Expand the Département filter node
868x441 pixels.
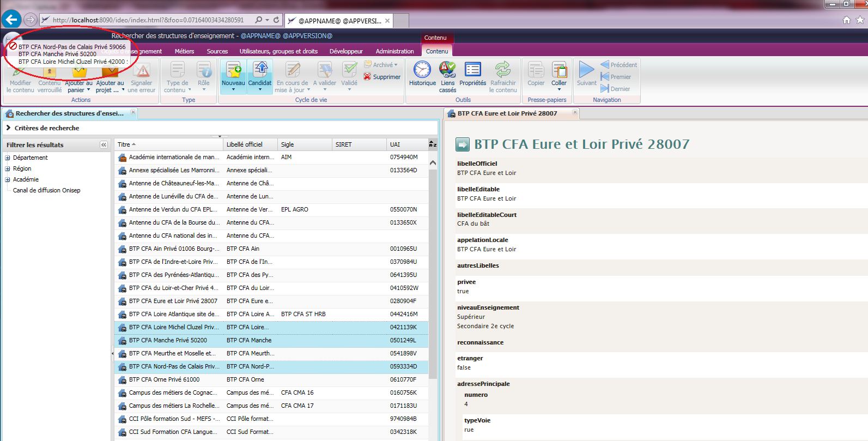point(8,158)
